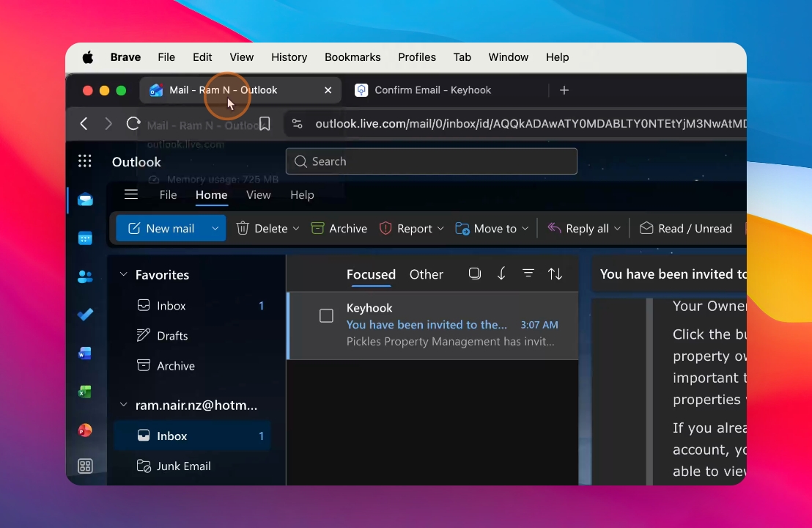Open the Drafts folder

pos(192,336)
